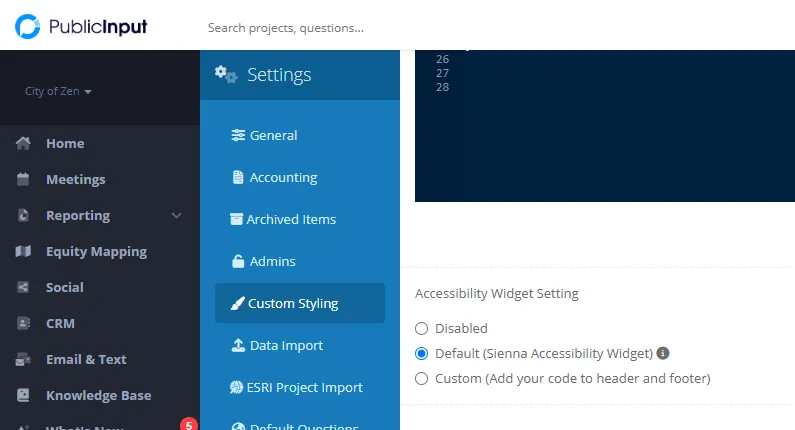The width and height of the screenshot is (795, 430).
Task: Go to Accounting settings
Action: coord(282,178)
